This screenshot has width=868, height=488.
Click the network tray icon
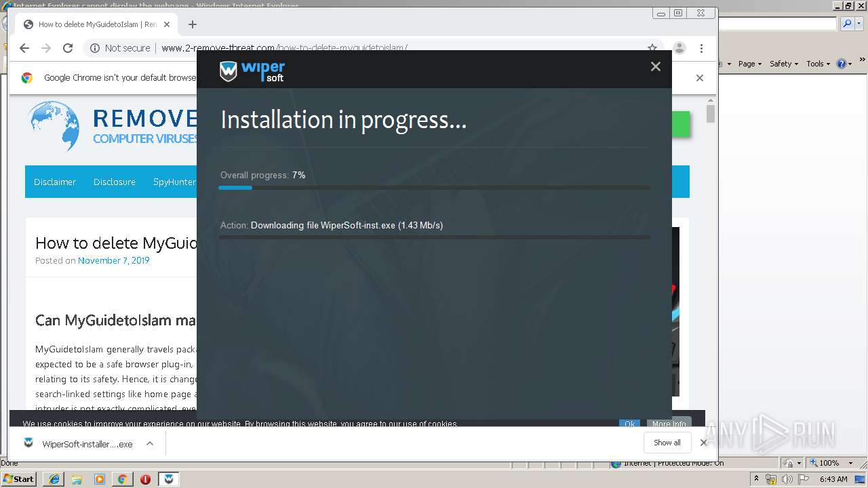tap(771, 479)
